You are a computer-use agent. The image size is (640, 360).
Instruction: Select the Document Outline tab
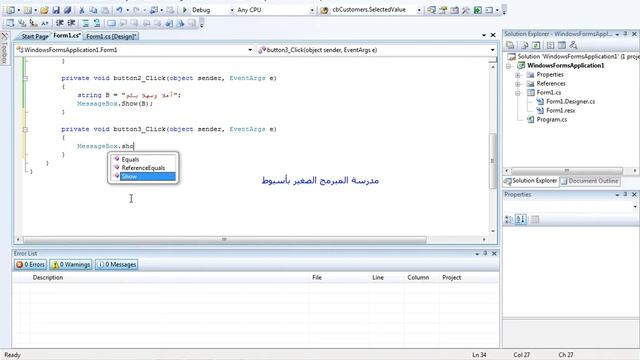(590, 181)
